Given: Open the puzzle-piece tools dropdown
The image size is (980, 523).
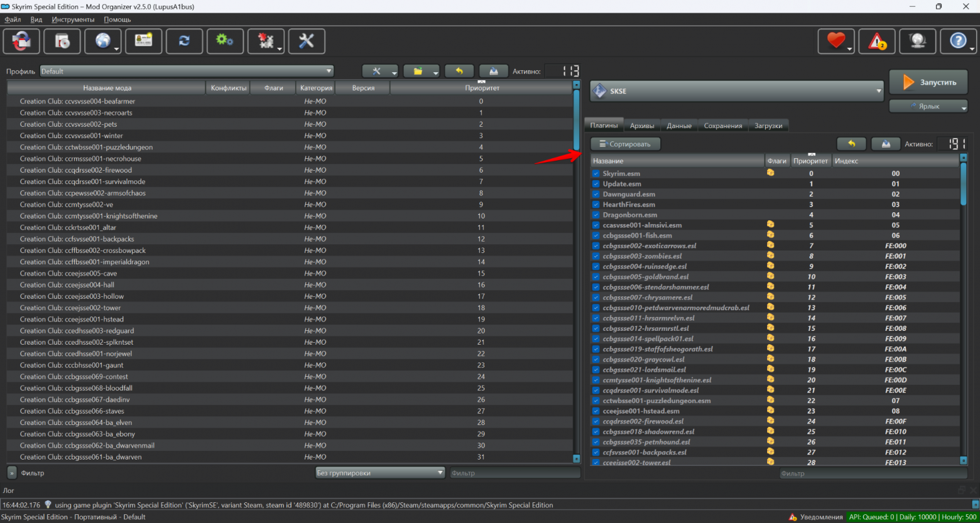Looking at the screenshot, I should coord(266,41).
